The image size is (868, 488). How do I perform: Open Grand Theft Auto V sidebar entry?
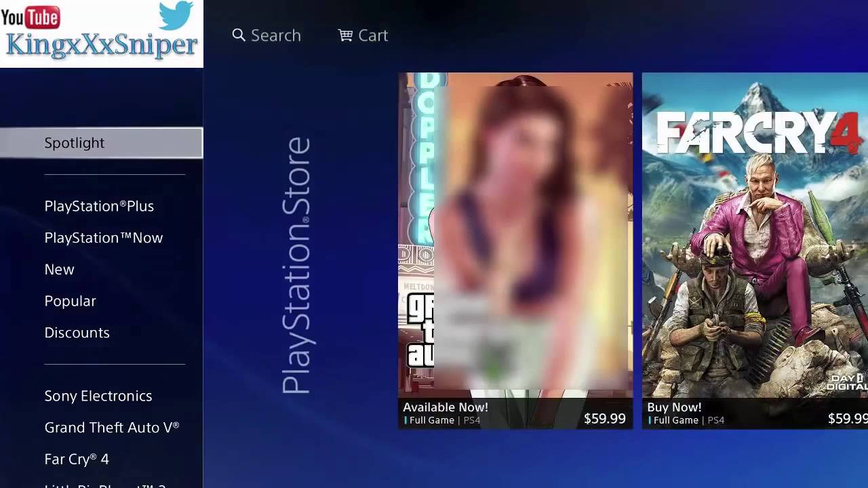(112, 428)
